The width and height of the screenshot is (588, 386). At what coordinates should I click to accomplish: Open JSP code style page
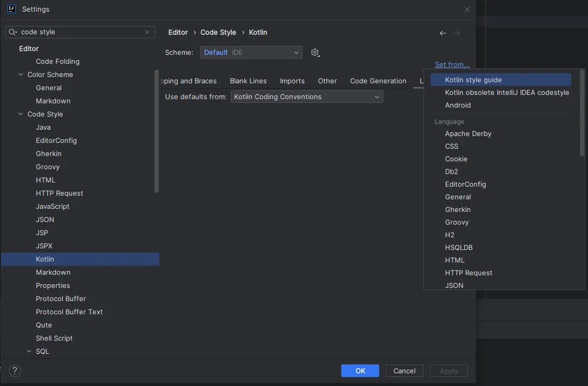tap(80, 233)
